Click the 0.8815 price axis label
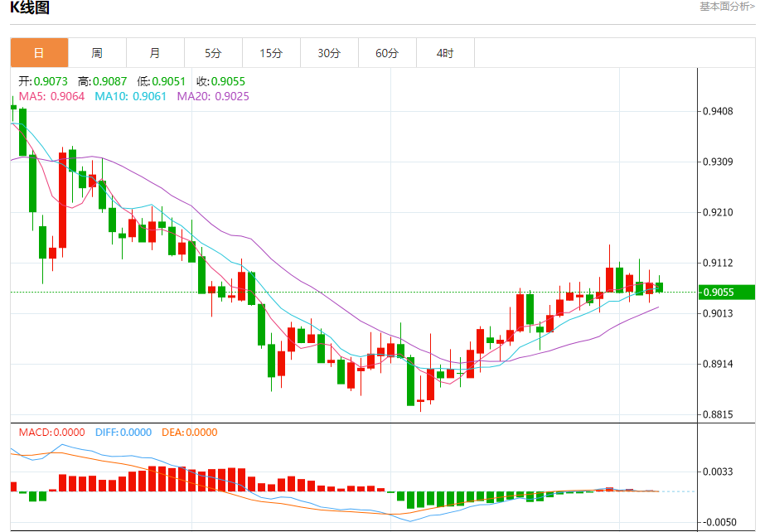 [x=719, y=415]
